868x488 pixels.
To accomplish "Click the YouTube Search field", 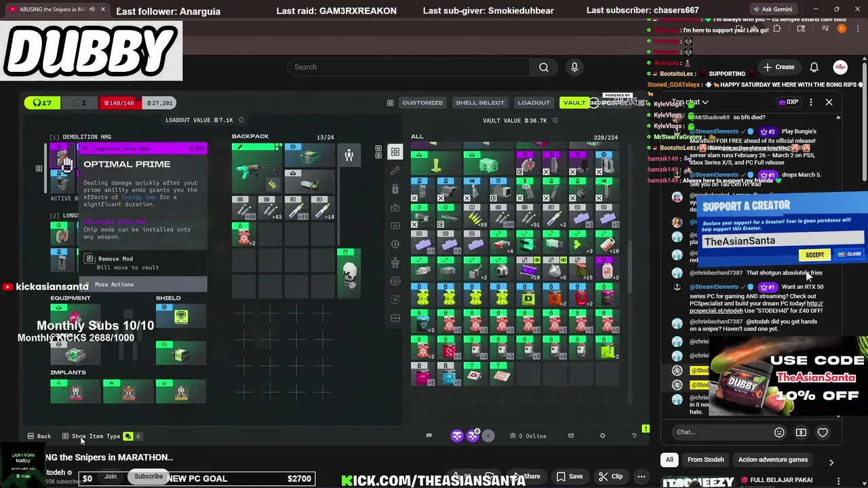I will click(409, 67).
